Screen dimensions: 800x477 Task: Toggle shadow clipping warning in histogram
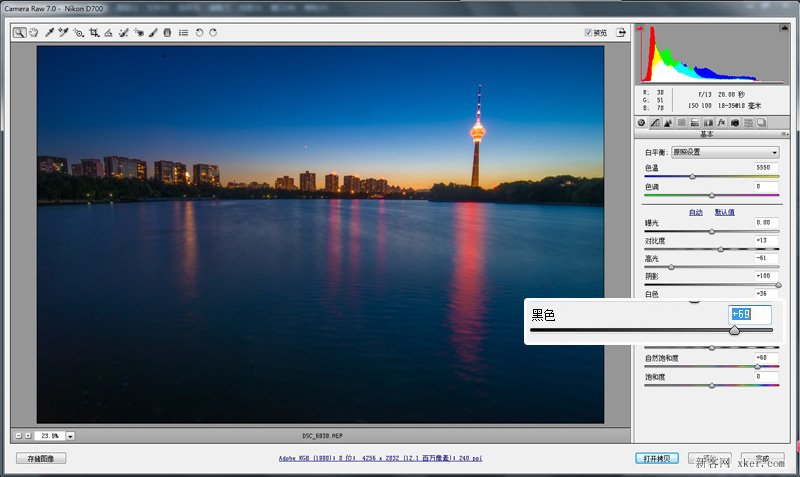point(640,28)
